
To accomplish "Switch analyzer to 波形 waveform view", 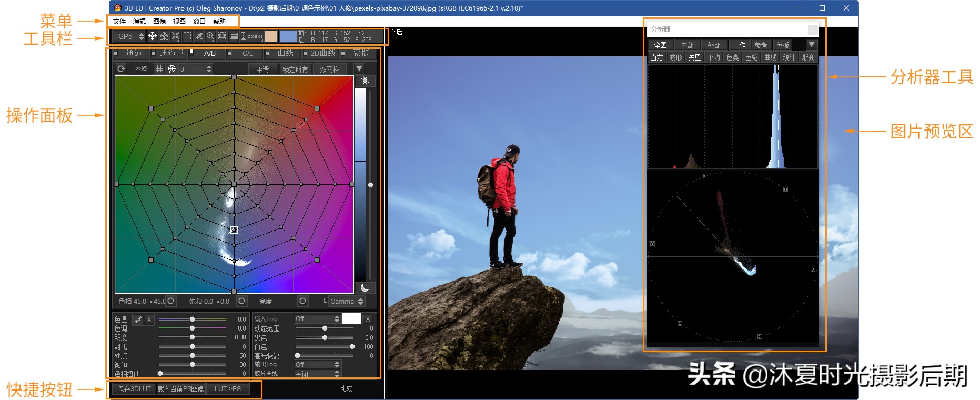I will [675, 57].
